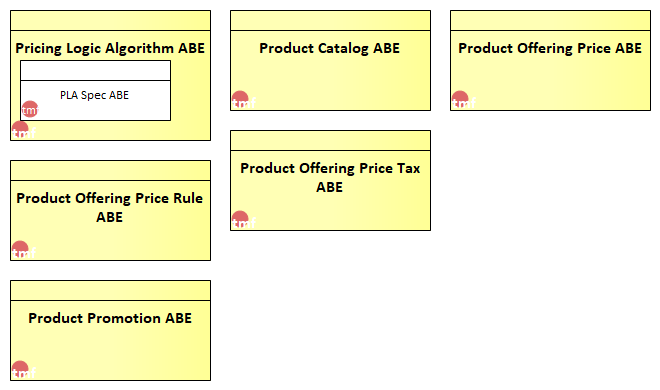Click header strip of Pricing Logic Algorithm ABE
The image size is (660, 390).
pyautogui.click(x=110, y=21)
